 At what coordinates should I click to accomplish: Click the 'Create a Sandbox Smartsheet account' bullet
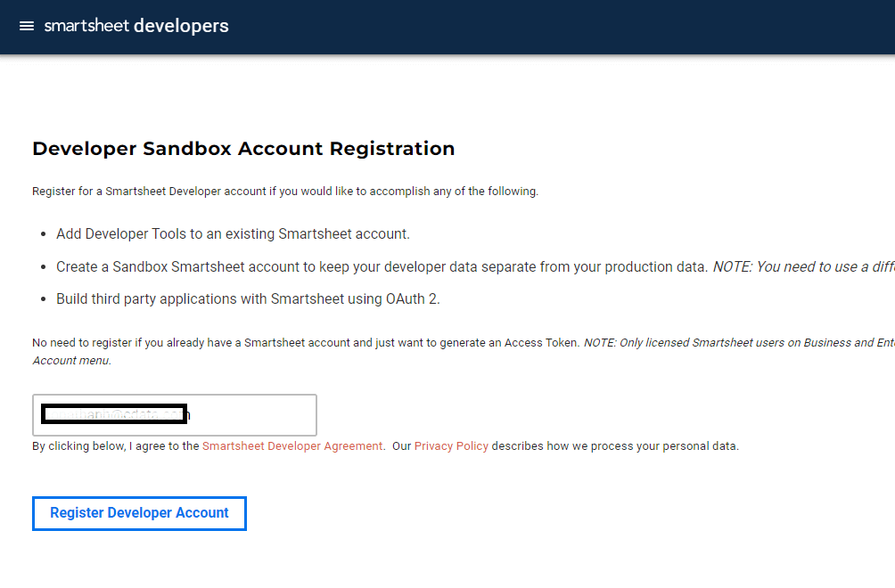point(382,266)
